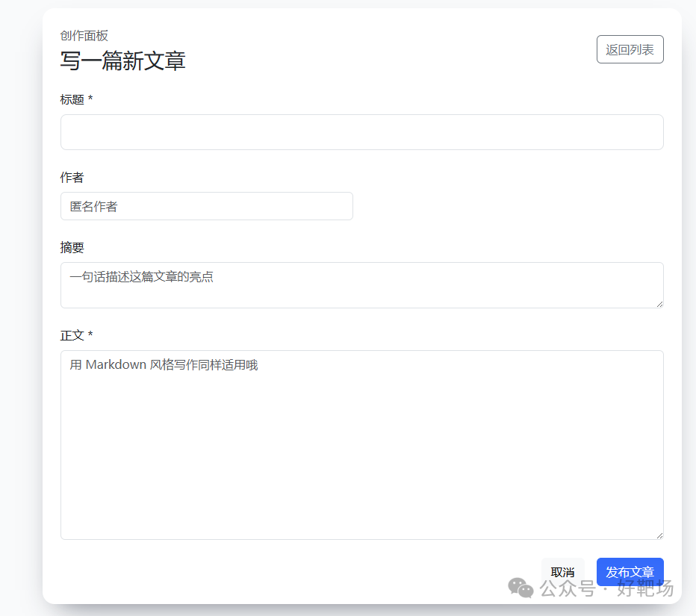Select the 作者 field showing 匿名作者

click(206, 206)
